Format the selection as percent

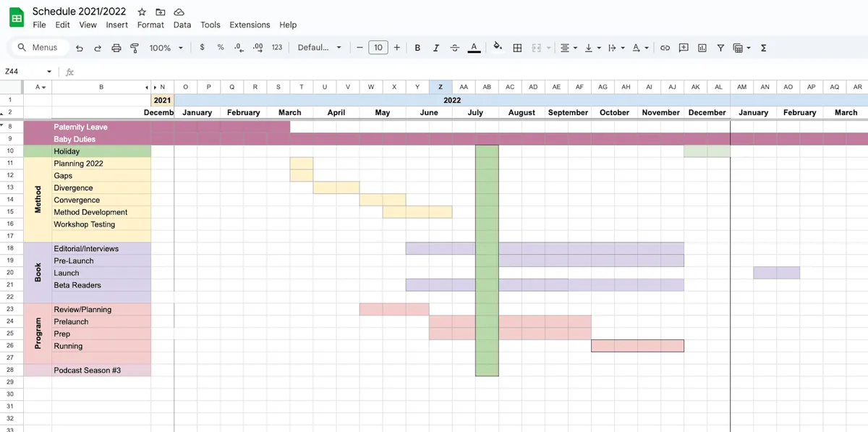click(x=221, y=48)
